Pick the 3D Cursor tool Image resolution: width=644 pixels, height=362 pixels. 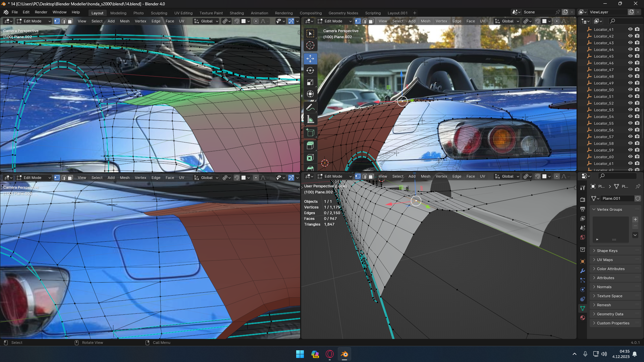pyautogui.click(x=310, y=45)
